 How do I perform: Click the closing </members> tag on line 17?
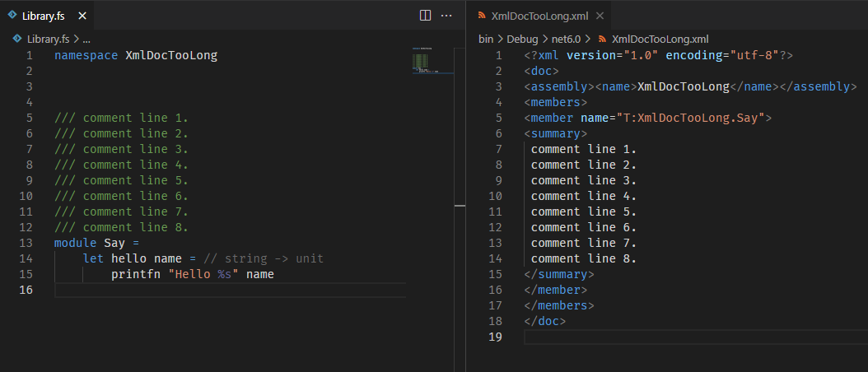click(559, 305)
